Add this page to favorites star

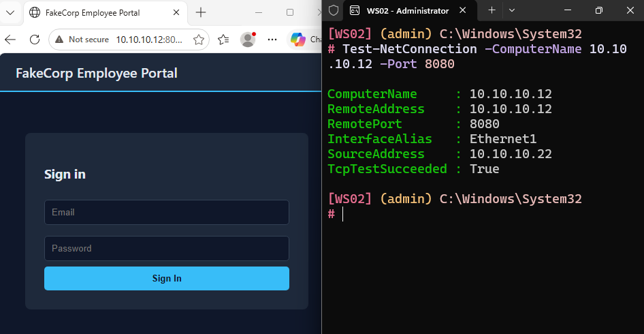click(x=199, y=40)
